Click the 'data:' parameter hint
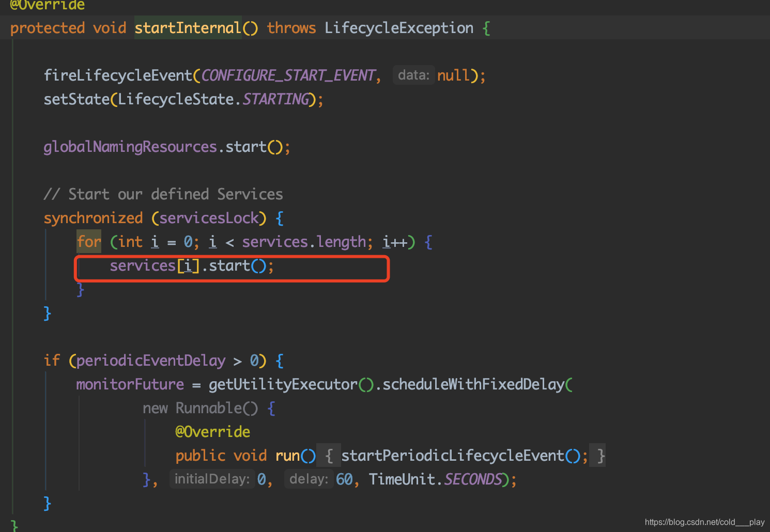The image size is (770, 532). tap(413, 75)
